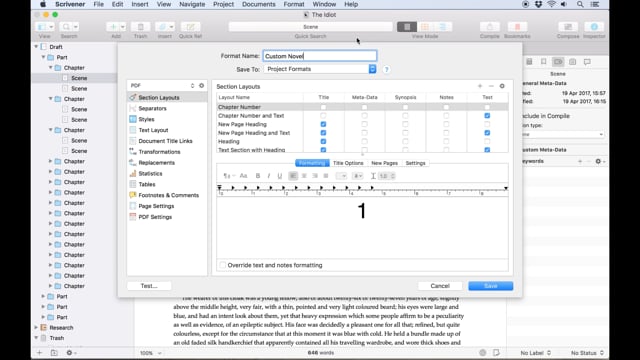Viewport: 640px width, 360px height.
Task: Check Synopsis for New Page Heading
Action: [x=405, y=124]
